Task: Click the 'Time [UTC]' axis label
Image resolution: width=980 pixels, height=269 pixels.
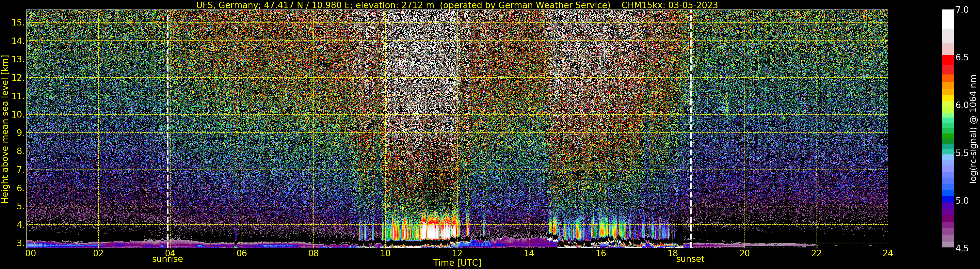Action: click(x=457, y=263)
